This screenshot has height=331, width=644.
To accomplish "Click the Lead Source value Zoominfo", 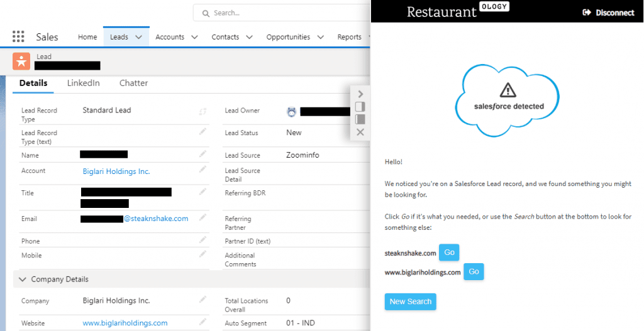I will point(303,155).
